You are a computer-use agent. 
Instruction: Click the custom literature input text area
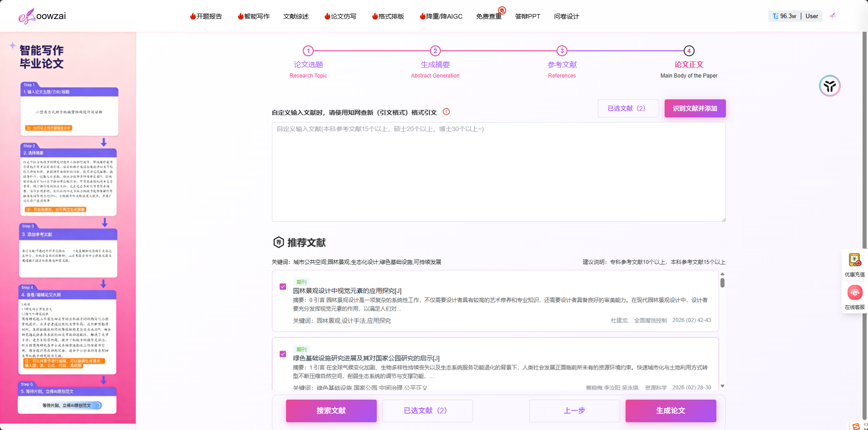(x=498, y=171)
